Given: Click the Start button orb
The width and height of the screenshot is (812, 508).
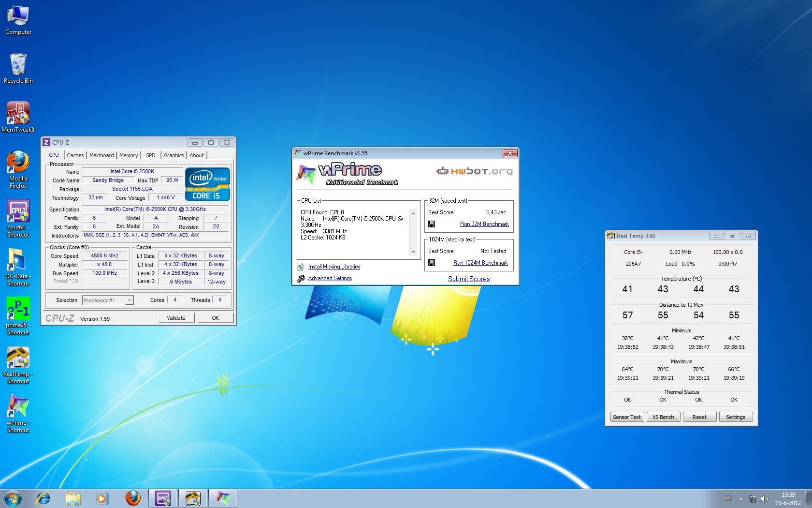Looking at the screenshot, I should click(x=13, y=498).
